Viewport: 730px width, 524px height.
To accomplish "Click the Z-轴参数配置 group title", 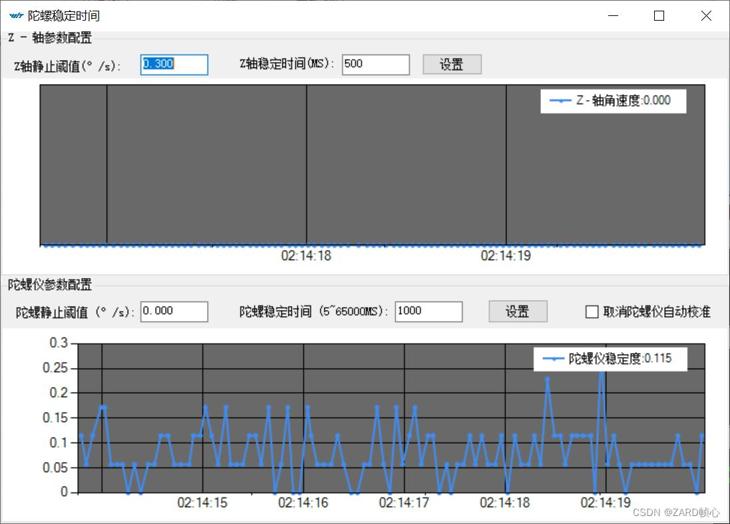I will coord(50,38).
